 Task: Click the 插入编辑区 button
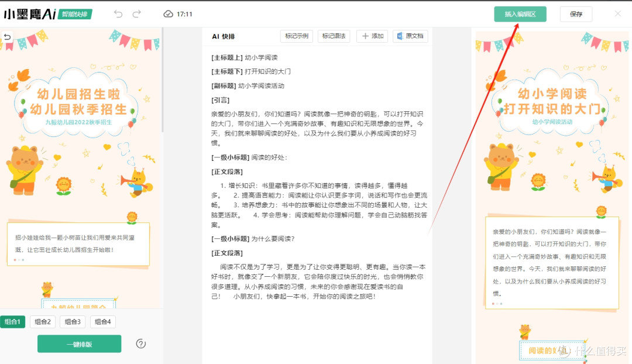click(x=520, y=14)
